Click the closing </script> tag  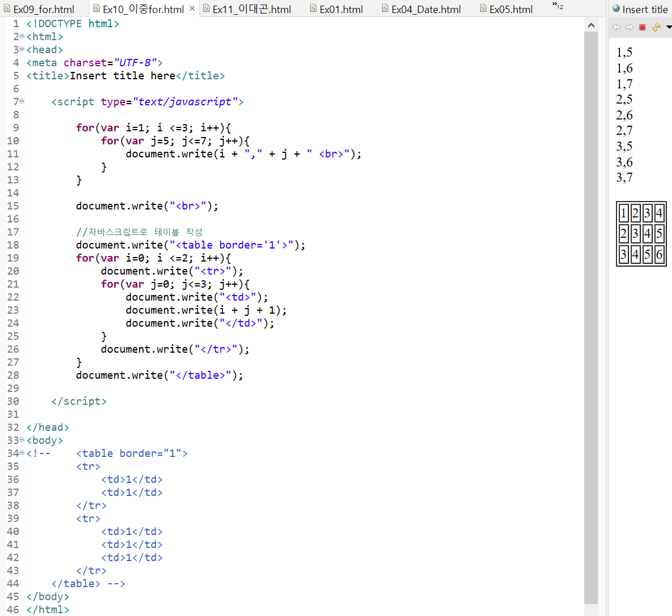79,401
